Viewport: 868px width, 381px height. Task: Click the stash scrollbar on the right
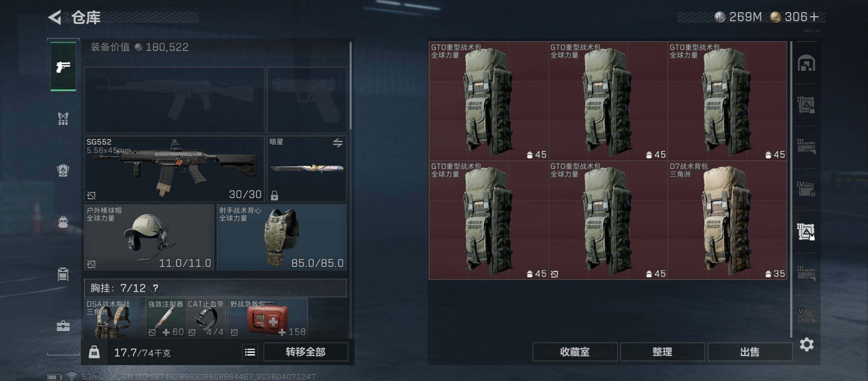[791, 189]
